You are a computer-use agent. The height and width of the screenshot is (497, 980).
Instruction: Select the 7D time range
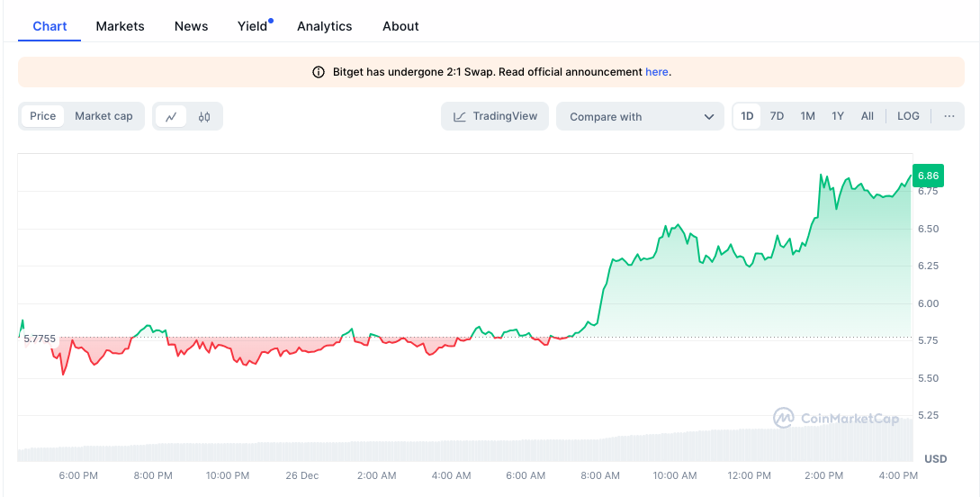pyautogui.click(x=777, y=116)
